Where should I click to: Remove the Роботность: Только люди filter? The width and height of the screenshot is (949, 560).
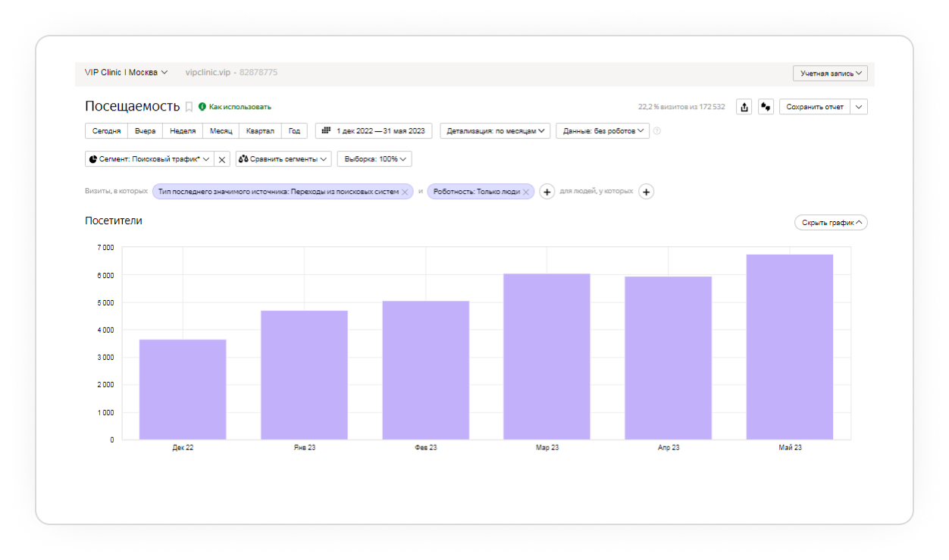526,192
